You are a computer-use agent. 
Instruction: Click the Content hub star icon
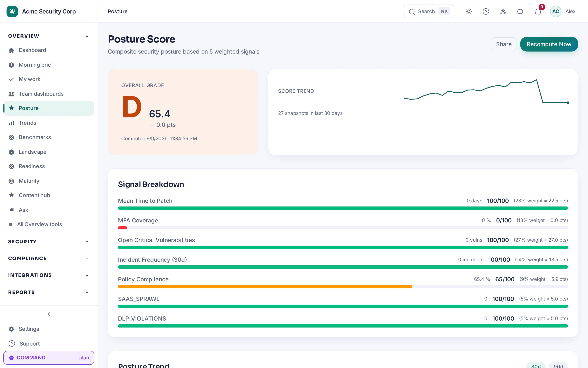click(x=11, y=195)
